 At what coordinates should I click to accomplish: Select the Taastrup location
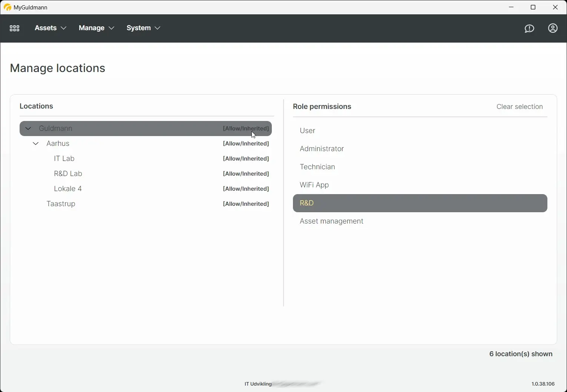click(x=61, y=204)
